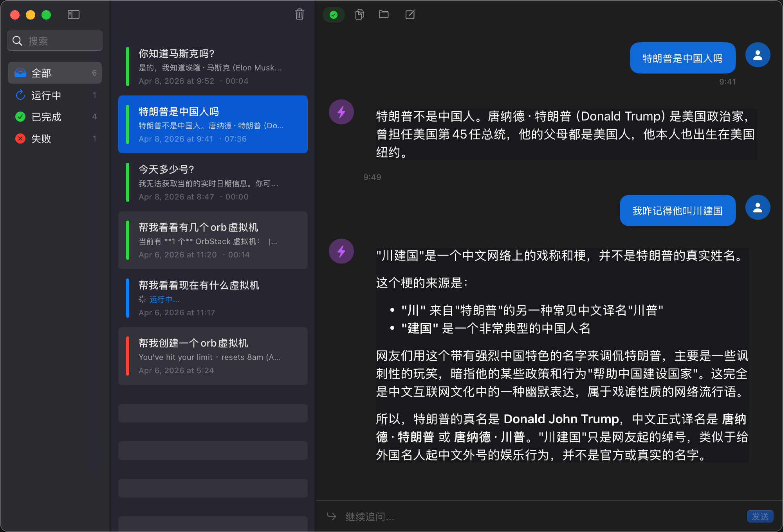Click the 发送 send button

pos(761,516)
